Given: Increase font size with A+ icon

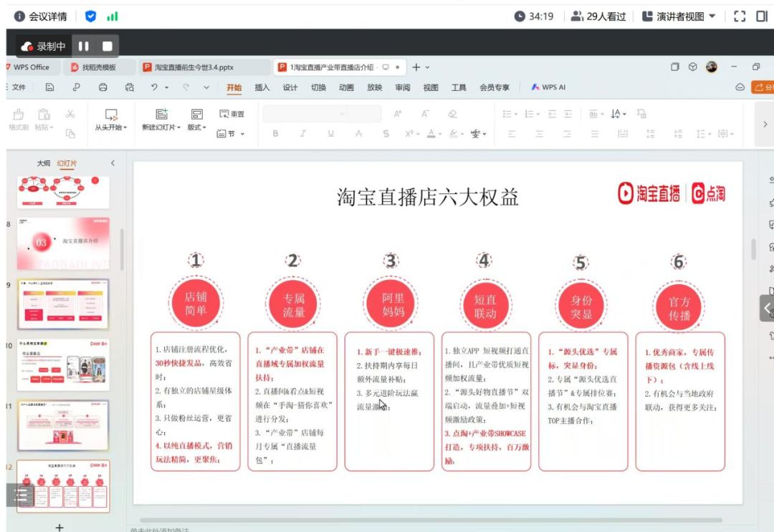Looking at the screenshot, I should pos(398,114).
